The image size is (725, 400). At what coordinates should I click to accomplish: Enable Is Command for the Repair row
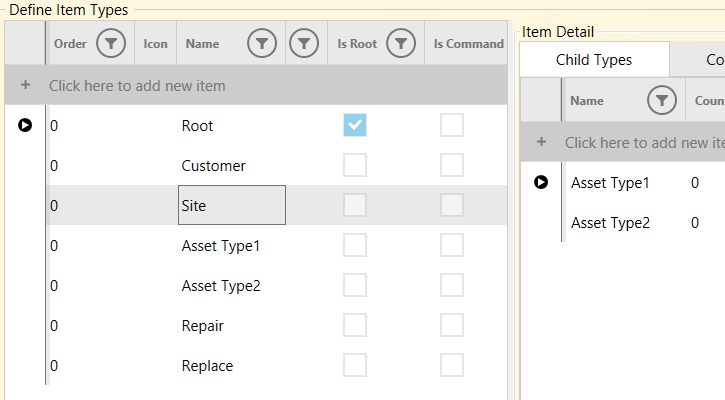452,325
